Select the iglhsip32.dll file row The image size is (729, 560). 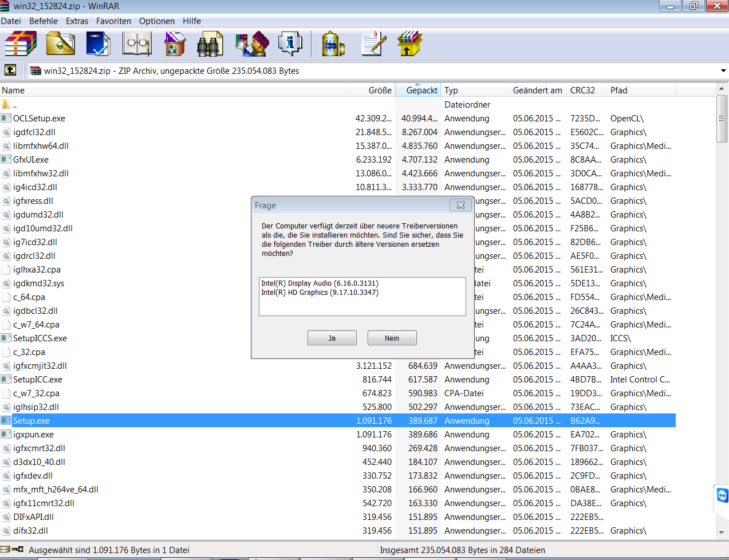(x=338, y=407)
